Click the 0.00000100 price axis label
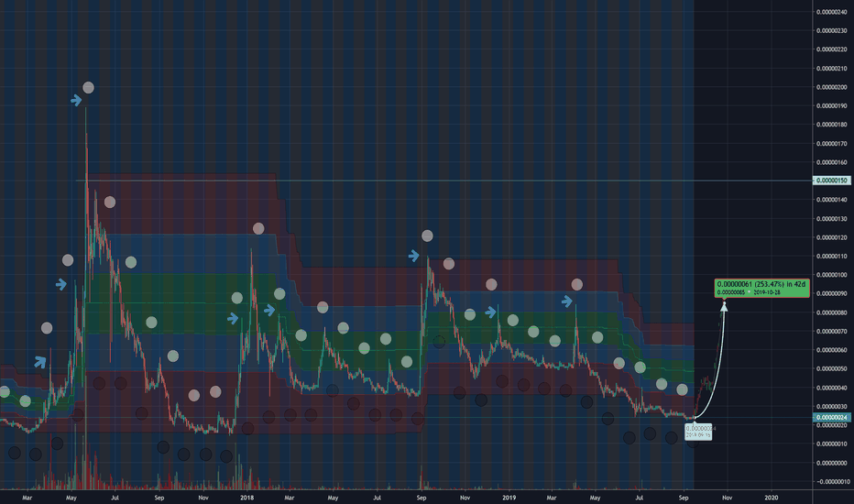854x504 pixels. tap(832, 275)
